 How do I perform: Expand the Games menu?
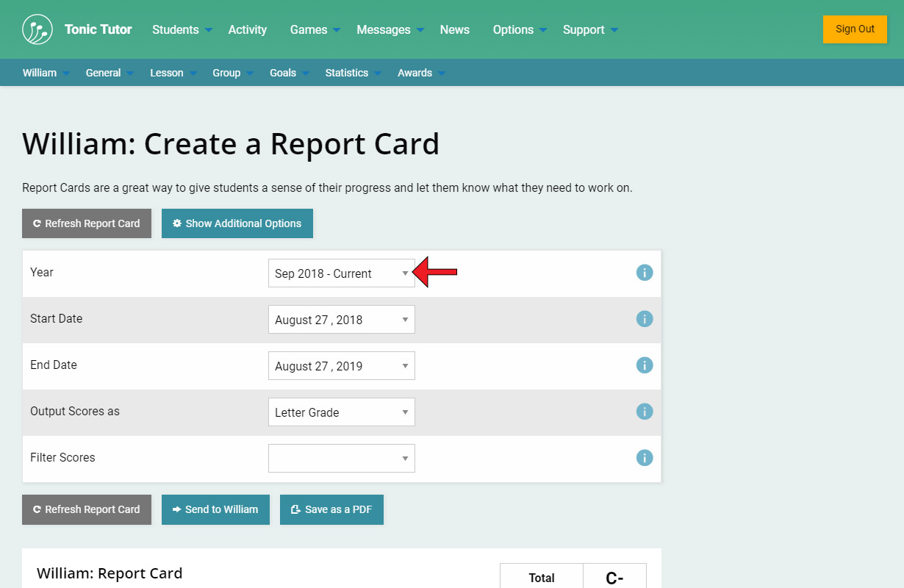315,30
